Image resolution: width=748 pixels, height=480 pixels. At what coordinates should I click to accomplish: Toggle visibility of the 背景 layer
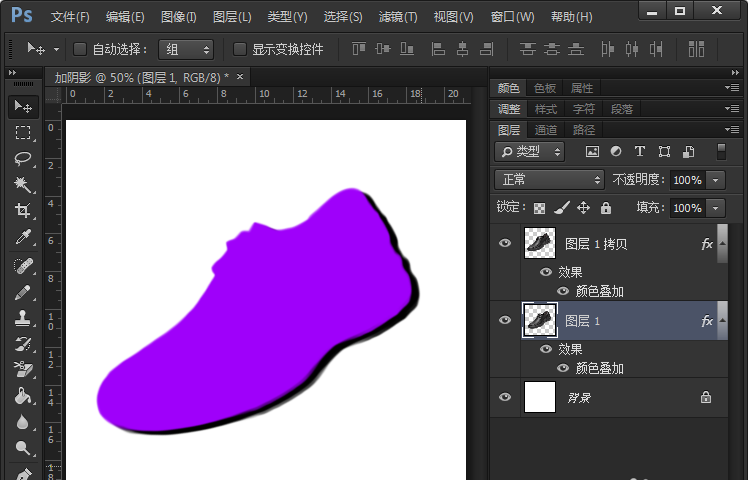[x=505, y=397]
